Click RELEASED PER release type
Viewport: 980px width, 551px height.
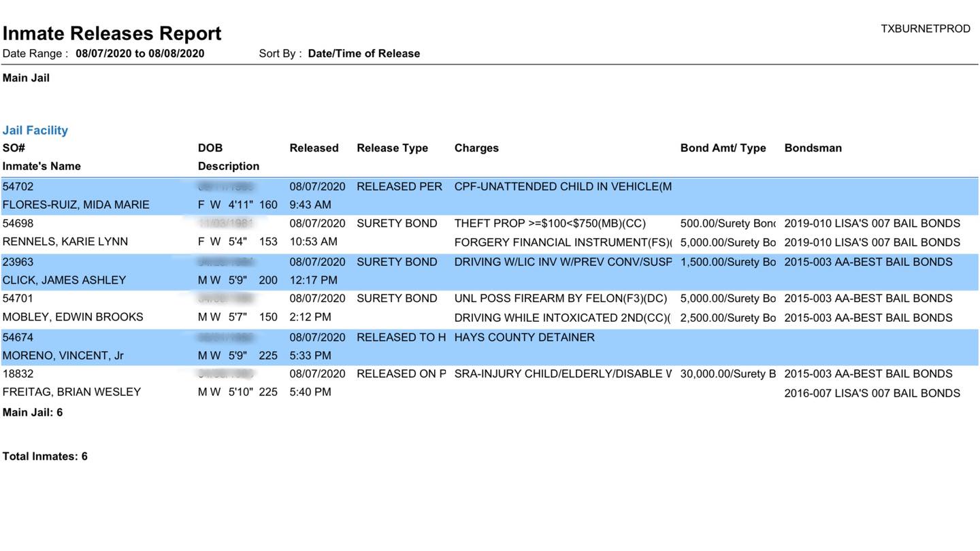pyautogui.click(x=399, y=187)
